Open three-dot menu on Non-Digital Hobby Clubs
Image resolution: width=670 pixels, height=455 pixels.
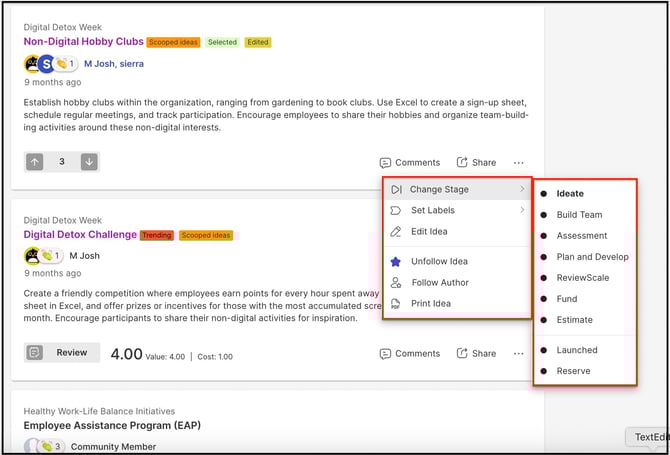[x=518, y=162]
